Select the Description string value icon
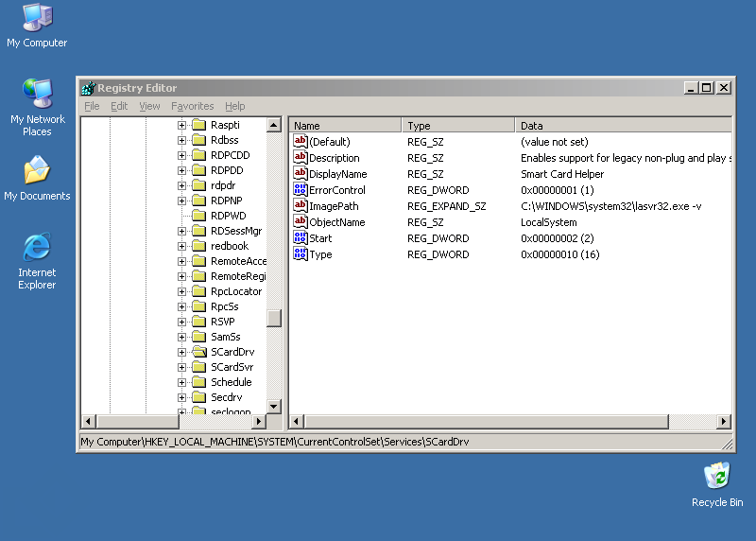This screenshot has height=541, width=756. [300, 157]
